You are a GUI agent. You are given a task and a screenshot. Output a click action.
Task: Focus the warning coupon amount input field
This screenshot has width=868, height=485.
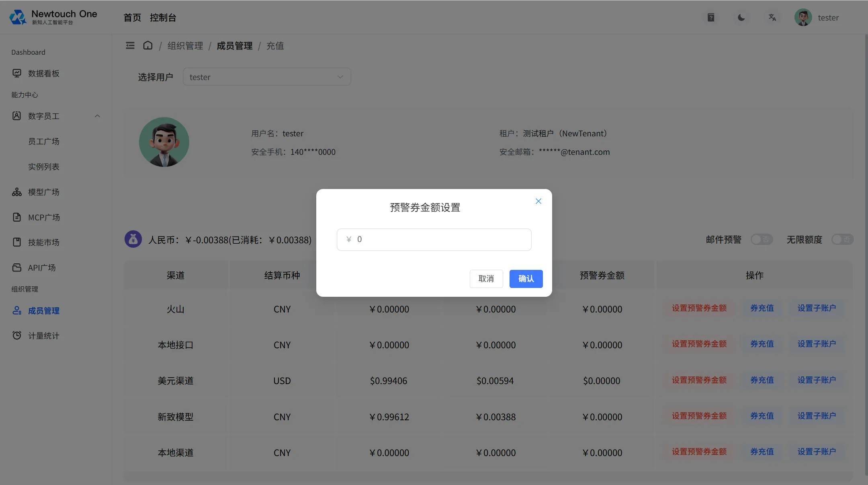(434, 240)
